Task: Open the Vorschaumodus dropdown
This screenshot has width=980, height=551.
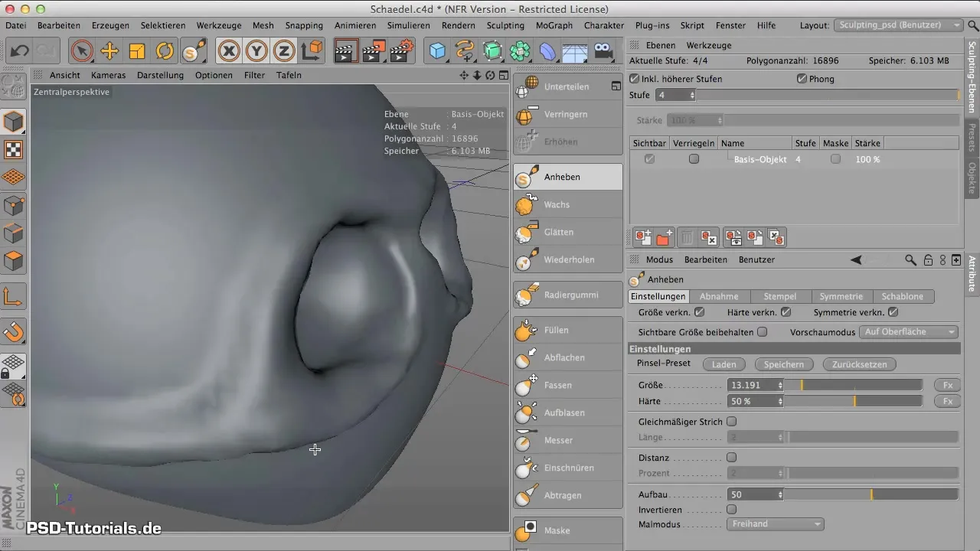Action: click(x=909, y=332)
